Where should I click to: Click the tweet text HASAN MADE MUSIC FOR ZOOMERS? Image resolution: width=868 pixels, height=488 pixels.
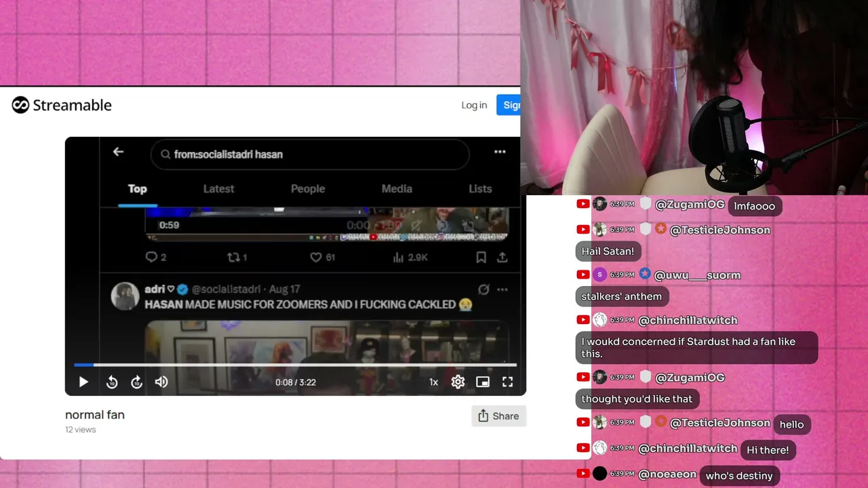[x=309, y=305]
